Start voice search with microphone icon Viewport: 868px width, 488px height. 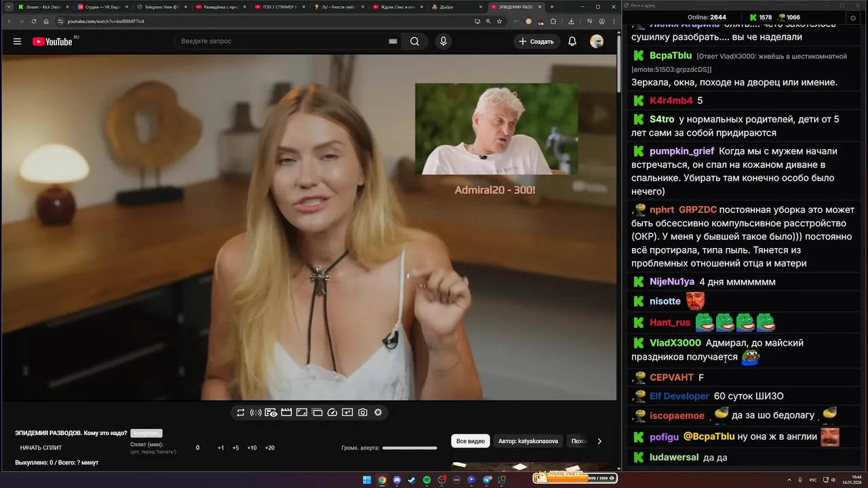(x=443, y=41)
